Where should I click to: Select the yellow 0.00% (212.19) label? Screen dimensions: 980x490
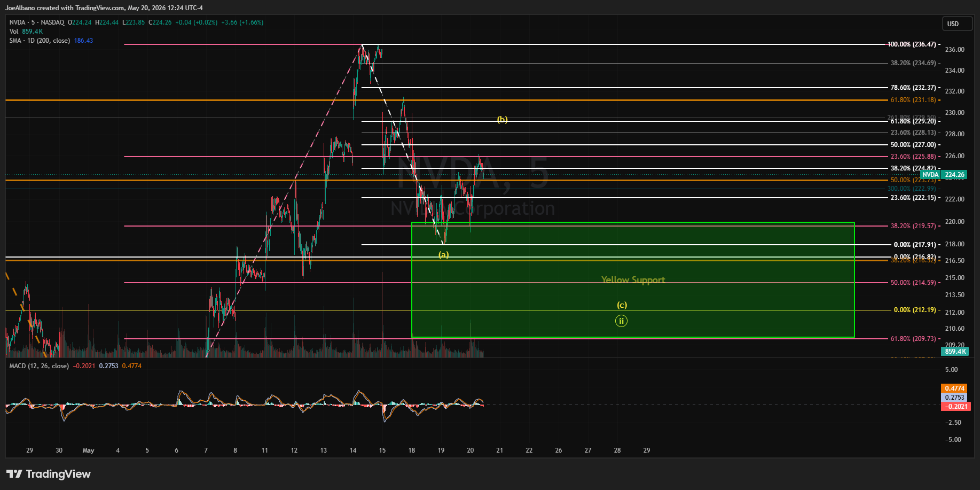point(915,310)
